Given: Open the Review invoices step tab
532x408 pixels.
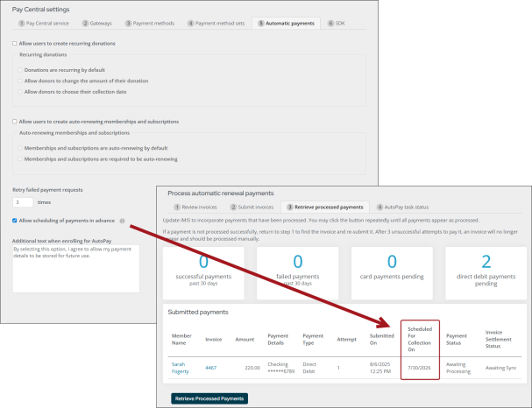Looking at the screenshot, I should click(x=195, y=207).
